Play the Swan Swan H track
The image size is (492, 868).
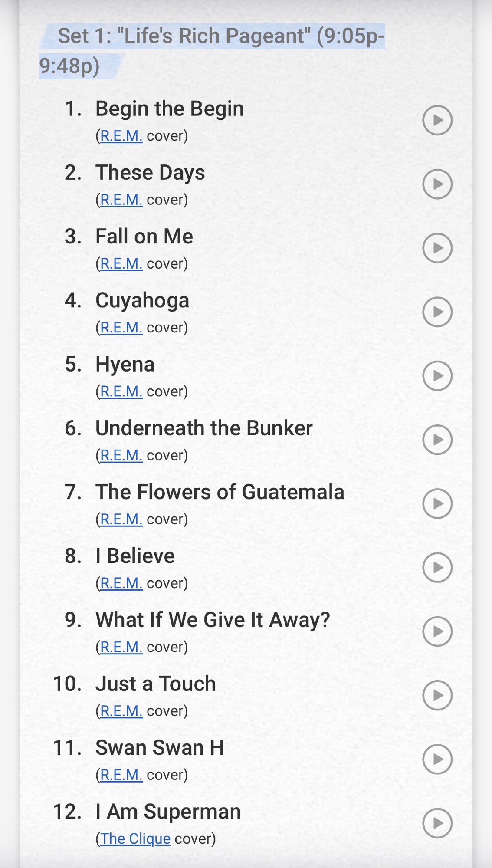pyautogui.click(x=437, y=759)
